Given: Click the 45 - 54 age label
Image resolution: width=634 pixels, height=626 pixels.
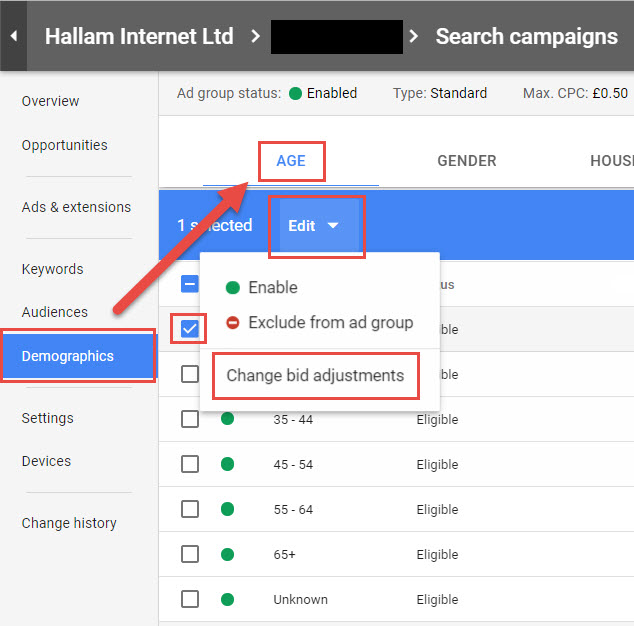Looking at the screenshot, I should click(293, 465).
